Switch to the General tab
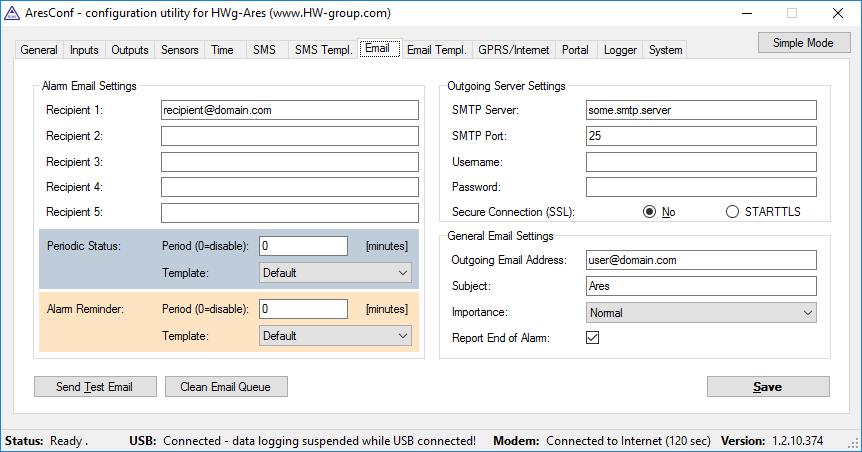This screenshot has width=862, height=452. (x=39, y=50)
